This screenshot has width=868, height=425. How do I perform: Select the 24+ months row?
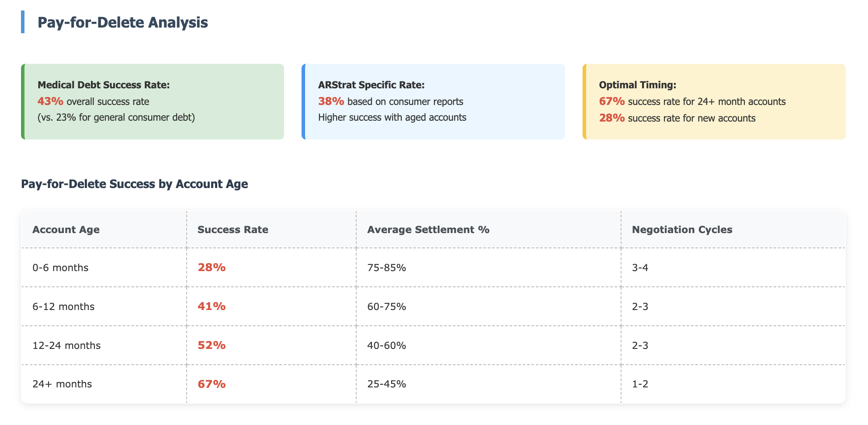click(433, 384)
